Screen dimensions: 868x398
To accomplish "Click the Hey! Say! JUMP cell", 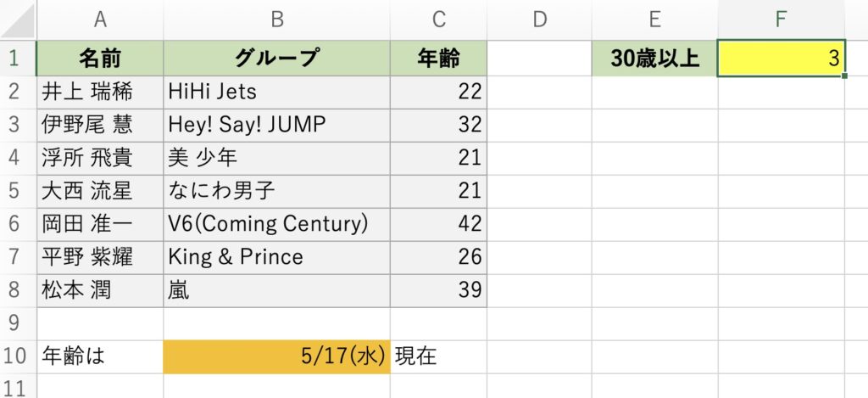I will click(x=277, y=126).
